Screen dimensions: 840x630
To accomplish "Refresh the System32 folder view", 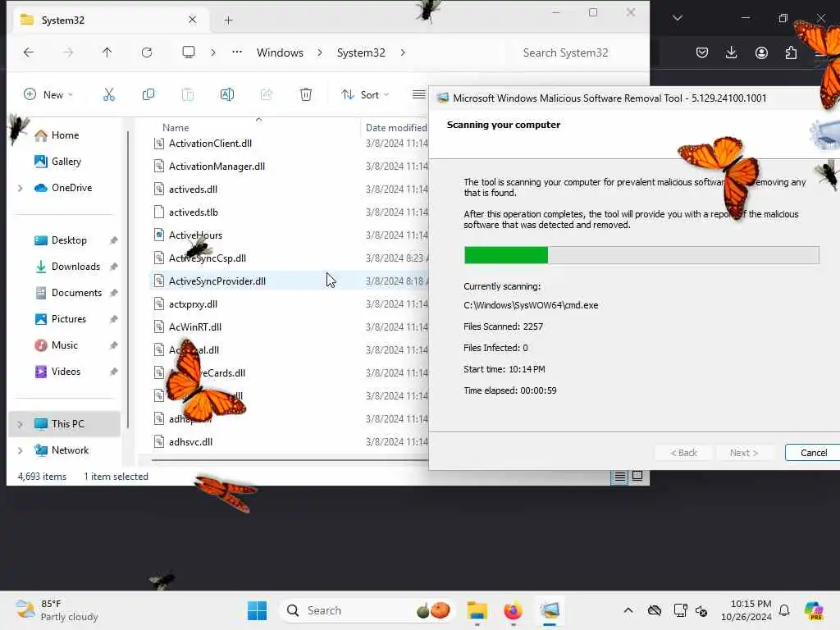I will pos(147,52).
